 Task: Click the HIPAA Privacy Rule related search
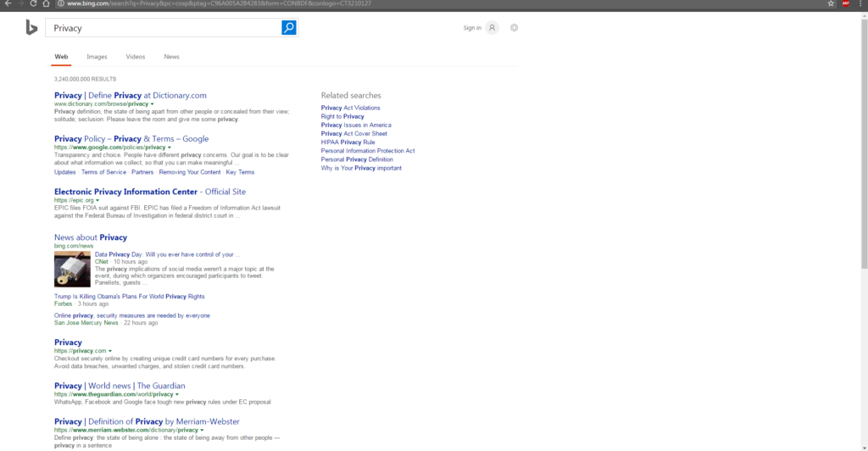(x=348, y=142)
